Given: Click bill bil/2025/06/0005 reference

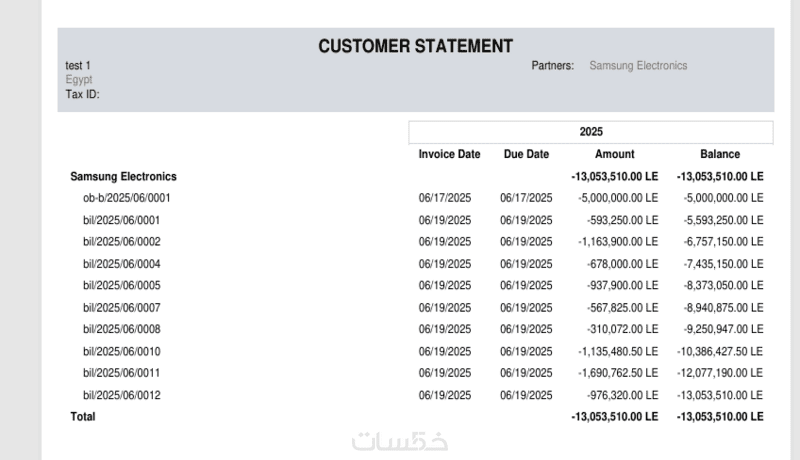Looking at the screenshot, I should pyautogui.click(x=121, y=286).
